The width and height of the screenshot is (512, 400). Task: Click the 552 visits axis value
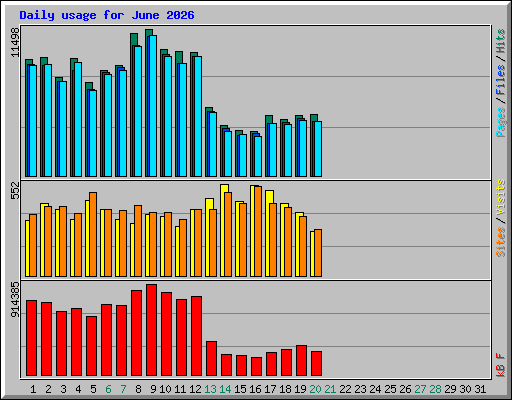15,190
